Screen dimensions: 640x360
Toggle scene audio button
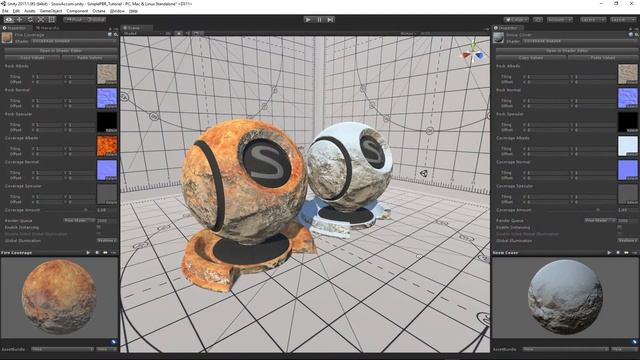point(188,33)
